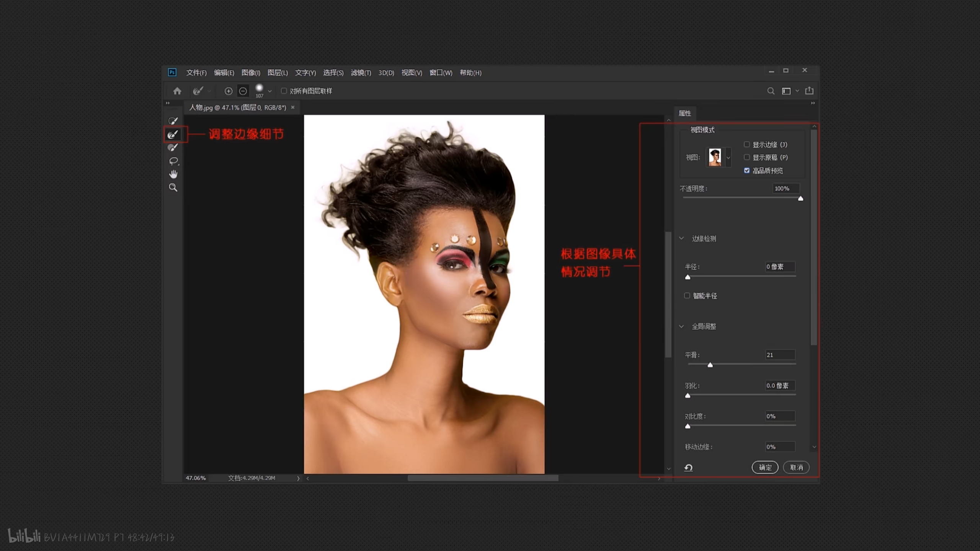This screenshot has height=551, width=980.
Task: Collapse left toolbar double-arrow
Action: coord(167,103)
